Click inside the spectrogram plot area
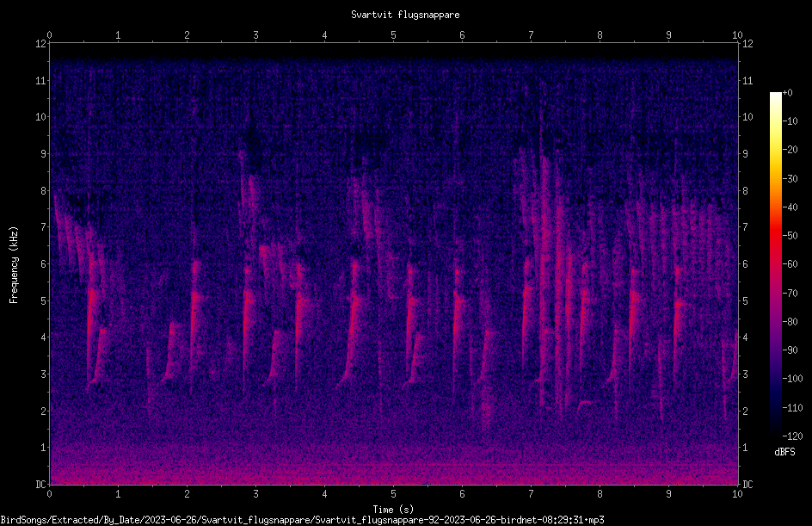The image size is (812, 526). coord(394,263)
